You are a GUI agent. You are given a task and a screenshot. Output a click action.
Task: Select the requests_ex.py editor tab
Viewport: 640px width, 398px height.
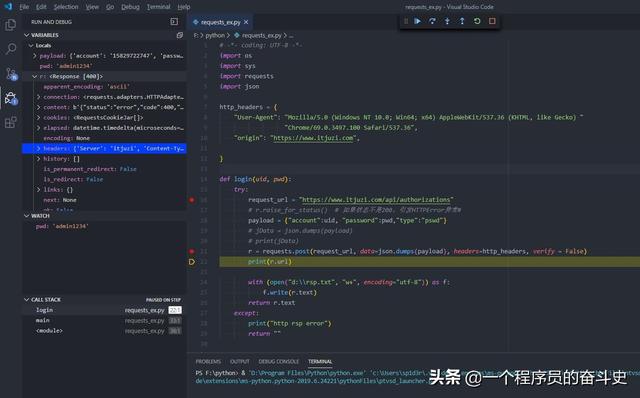coord(220,22)
